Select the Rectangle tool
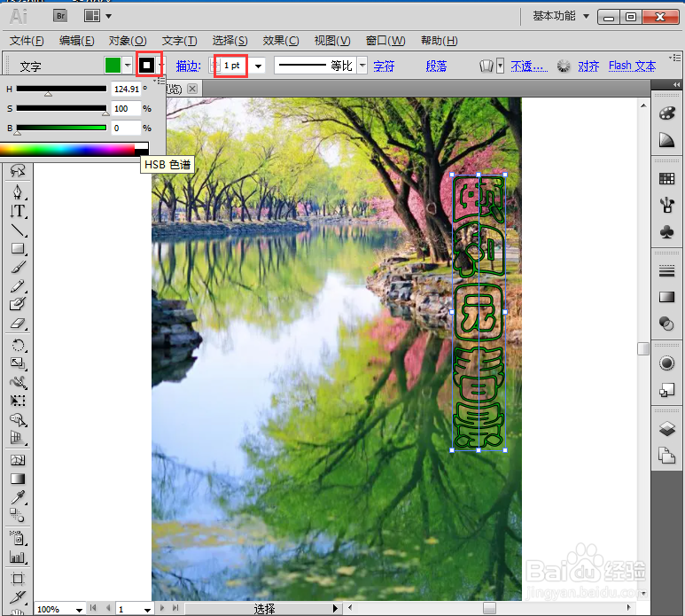Screen dimensions: 685x616 pyautogui.click(x=18, y=248)
